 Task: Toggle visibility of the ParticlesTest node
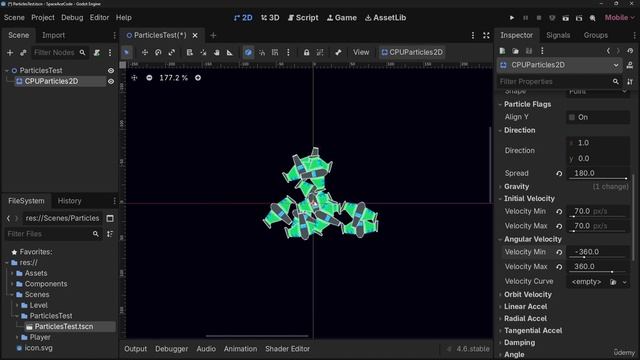point(111,71)
